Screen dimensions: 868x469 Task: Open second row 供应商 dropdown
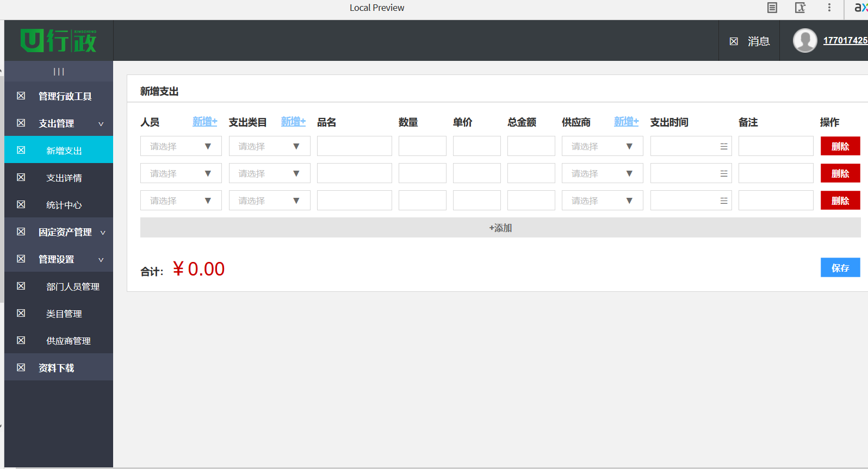click(603, 173)
